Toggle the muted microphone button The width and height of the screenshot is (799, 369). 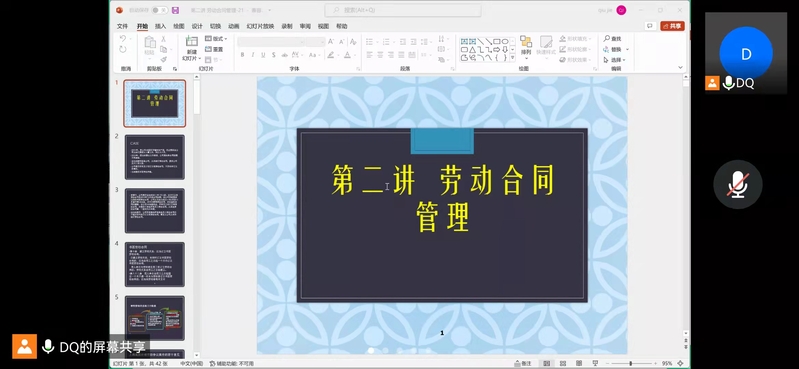(738, 184)
